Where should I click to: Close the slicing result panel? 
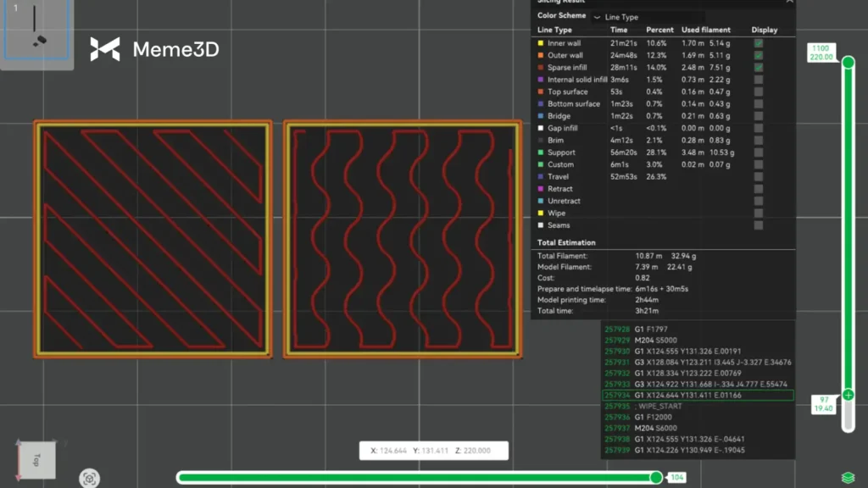pos(790,3)
